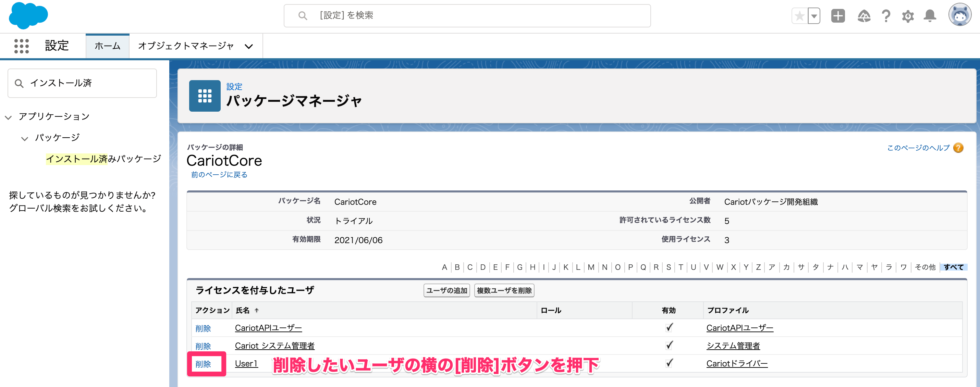The height and width of the screenshot is (387, 980).
Task: Filter users by letter A
Action: 444,267
